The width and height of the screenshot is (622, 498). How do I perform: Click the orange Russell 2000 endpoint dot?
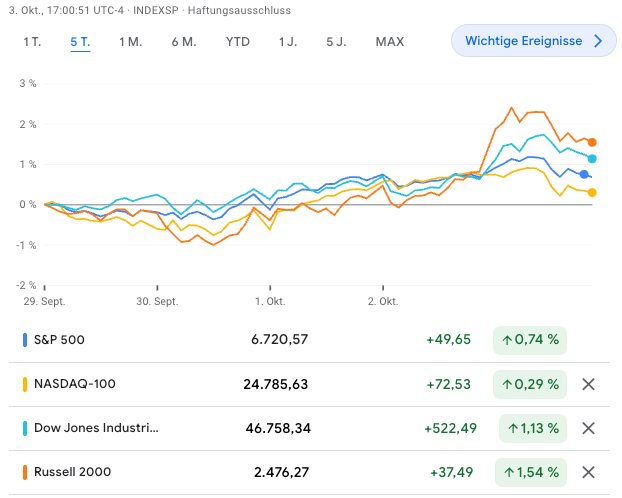point(592,142)
